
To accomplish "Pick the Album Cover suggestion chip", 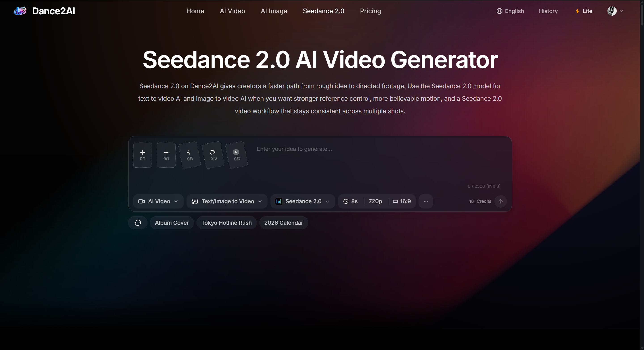I will (x=172, y=223).
